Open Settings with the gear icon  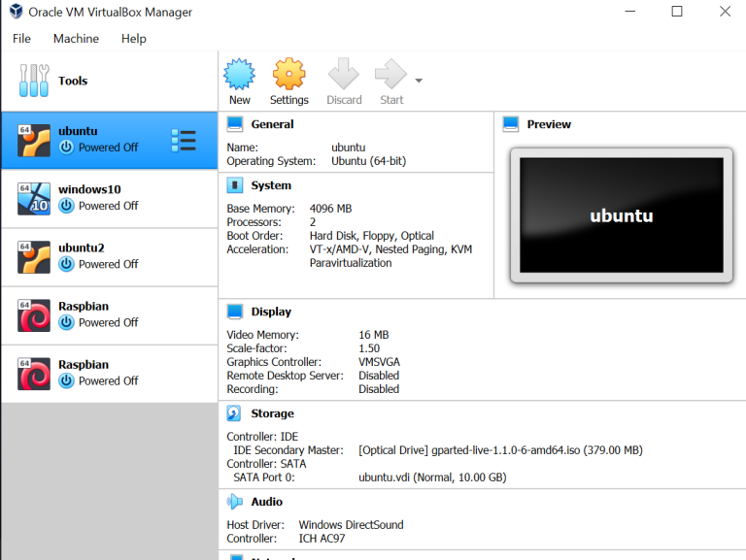click(288, 75)
